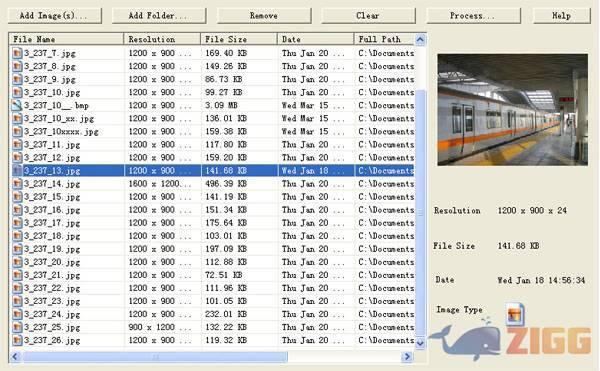Click the file icon of 3_237_10xxxx.jpg

(17, 131)
